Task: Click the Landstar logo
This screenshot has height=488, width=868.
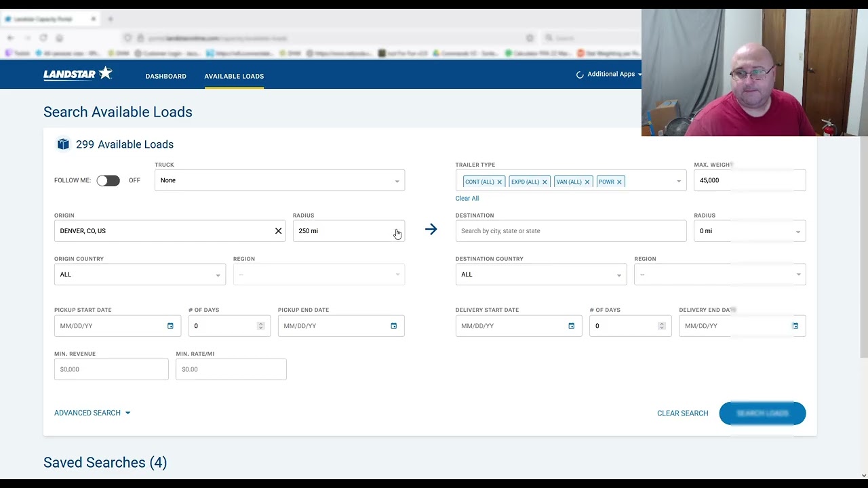Action: tap(78, 74)
